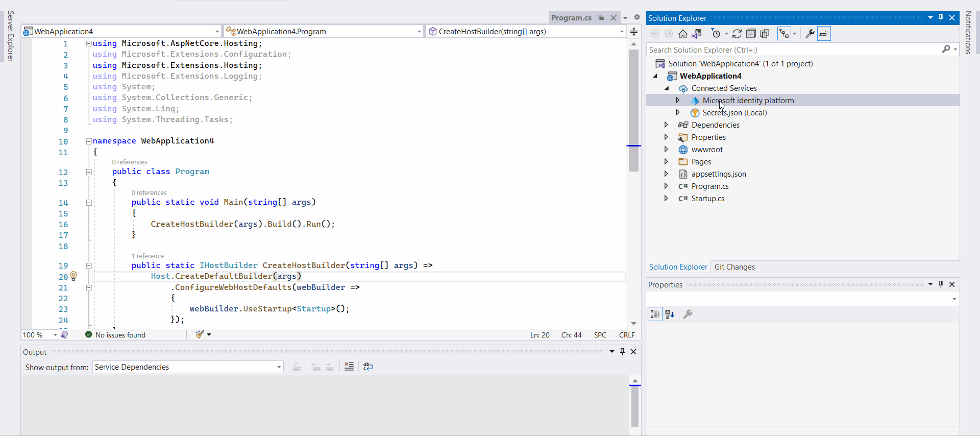This screenshot has width=980, height=436.
Task: Switch between solutions and folder views
Action: click(x=696, y=34)
